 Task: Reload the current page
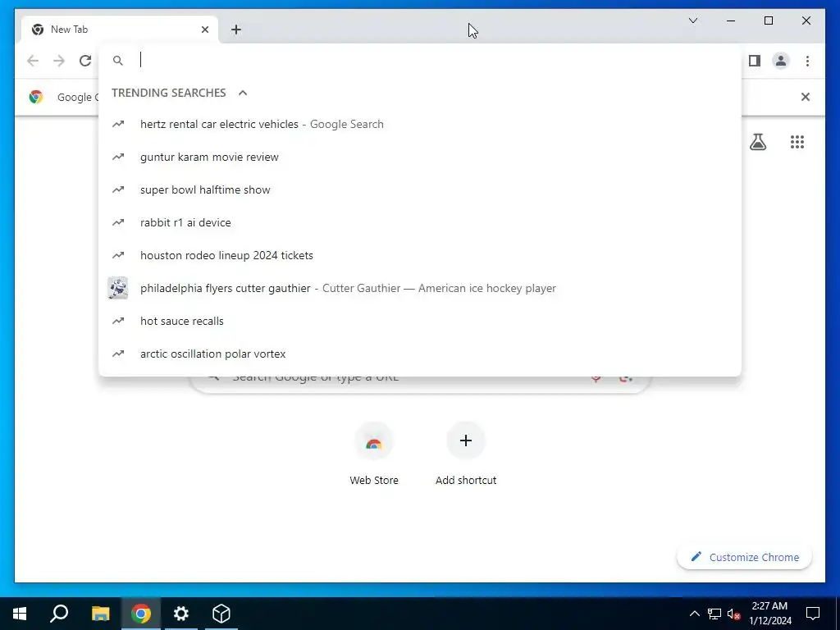tap(85, 61)
